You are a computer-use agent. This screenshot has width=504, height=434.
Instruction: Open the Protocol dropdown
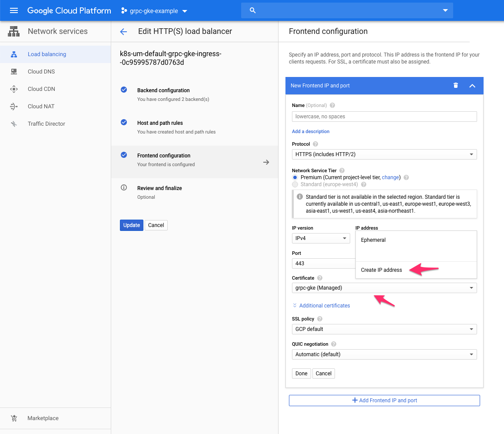tap(384, 154)
